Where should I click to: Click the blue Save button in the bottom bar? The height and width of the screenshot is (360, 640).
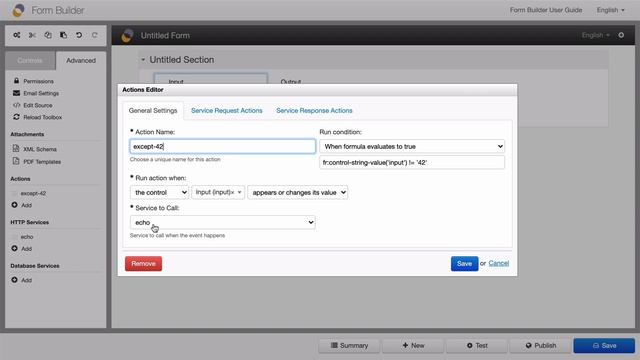(604, 345)
